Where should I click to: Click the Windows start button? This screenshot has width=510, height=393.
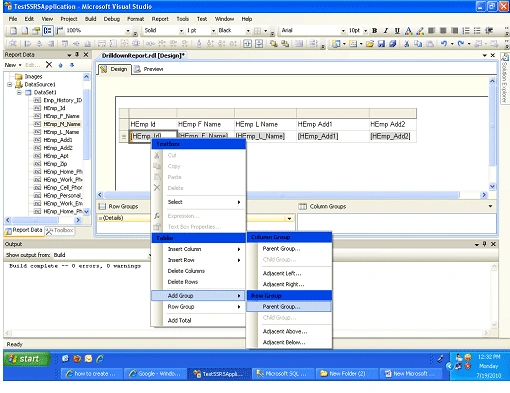[26, 359]
